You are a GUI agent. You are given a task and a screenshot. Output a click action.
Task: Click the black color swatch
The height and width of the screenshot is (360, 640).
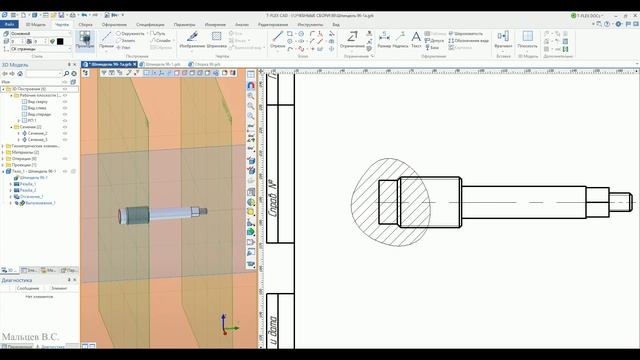click(x=60, y=41)
